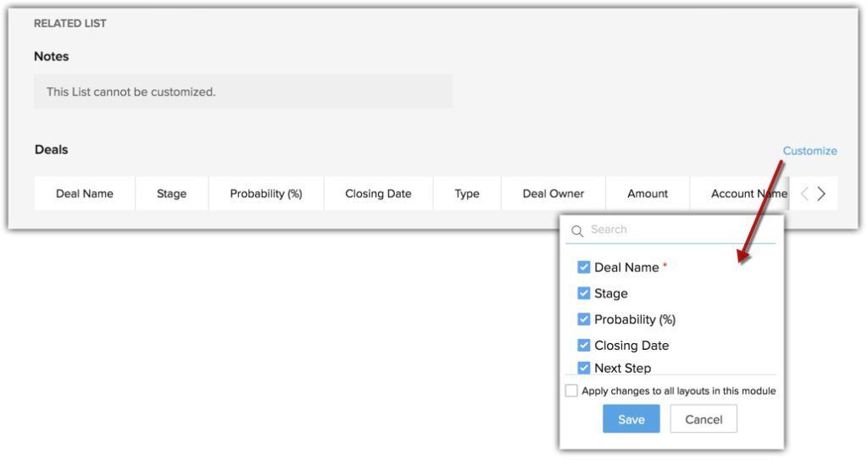Image resolution: width=868 pixels, height=460 pixels.
Task: Toggle the Probability (%) checkbox
Action: pyautogui.click(x=583, y=319)
